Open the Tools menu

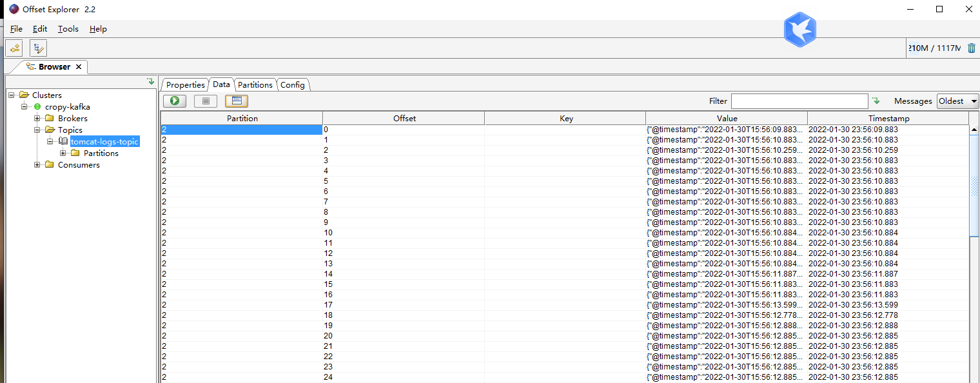point(68,29)
